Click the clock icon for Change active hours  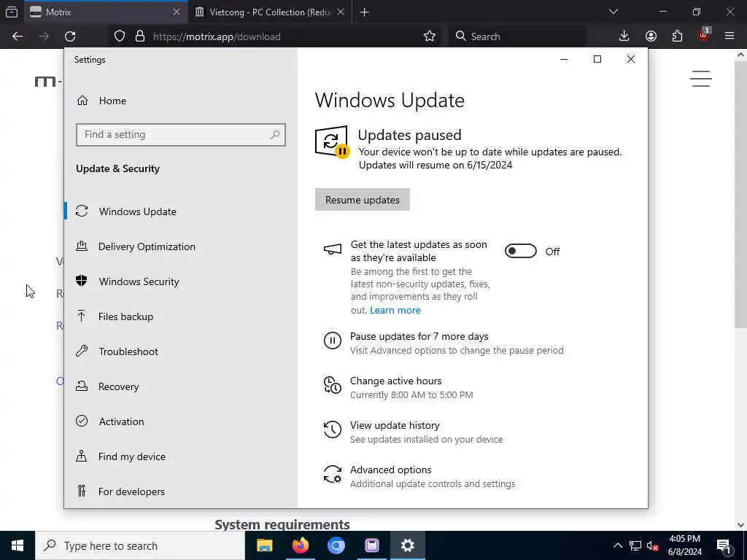pos(332,385)
